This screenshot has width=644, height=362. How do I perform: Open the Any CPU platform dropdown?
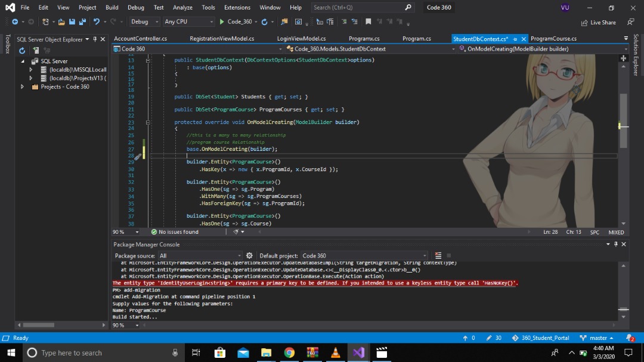tap(212, 21)
